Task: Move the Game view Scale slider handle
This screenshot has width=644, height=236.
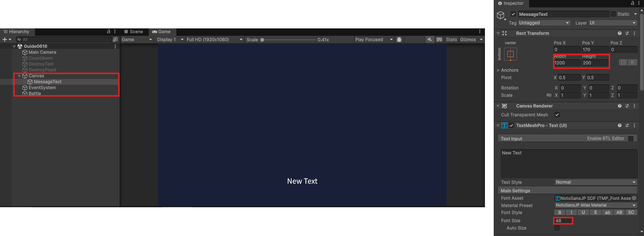Action: pyautogui.click(x=262, y=39)
